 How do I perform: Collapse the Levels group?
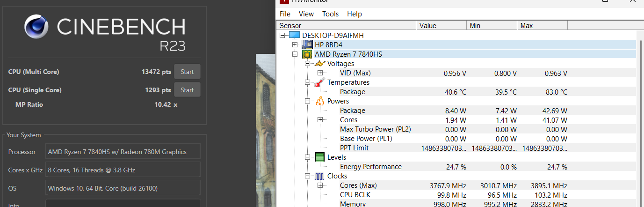pos(307,157)
